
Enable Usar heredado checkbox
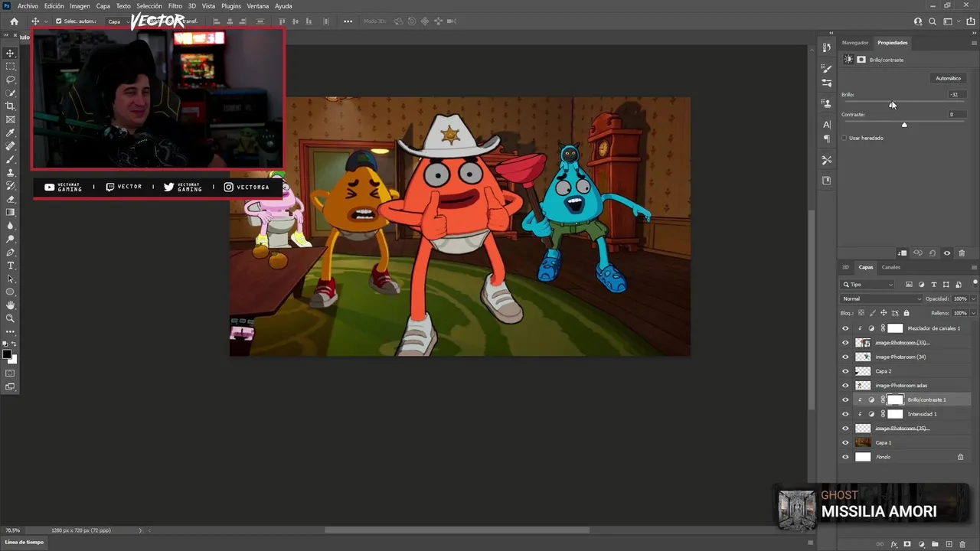[844, 138]
